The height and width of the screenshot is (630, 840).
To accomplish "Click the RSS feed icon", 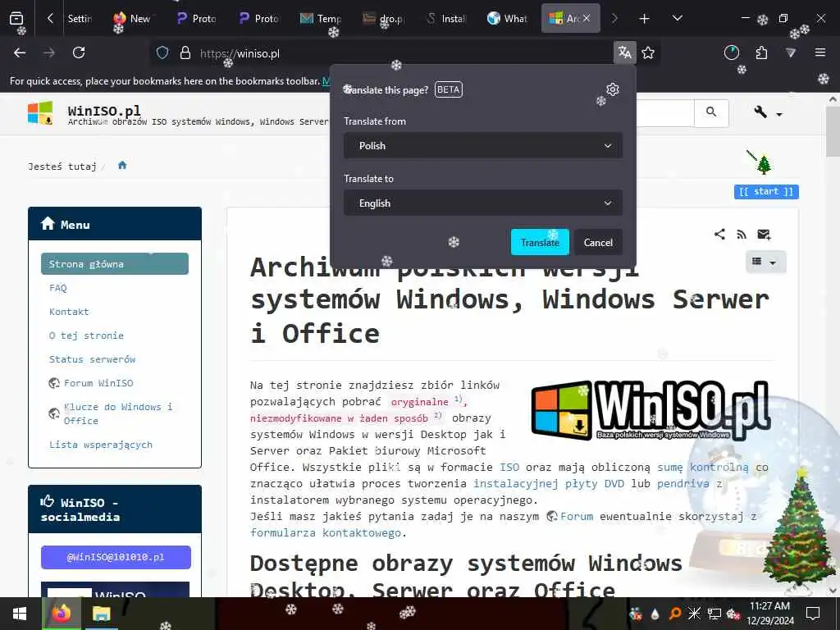I will 742,234.
